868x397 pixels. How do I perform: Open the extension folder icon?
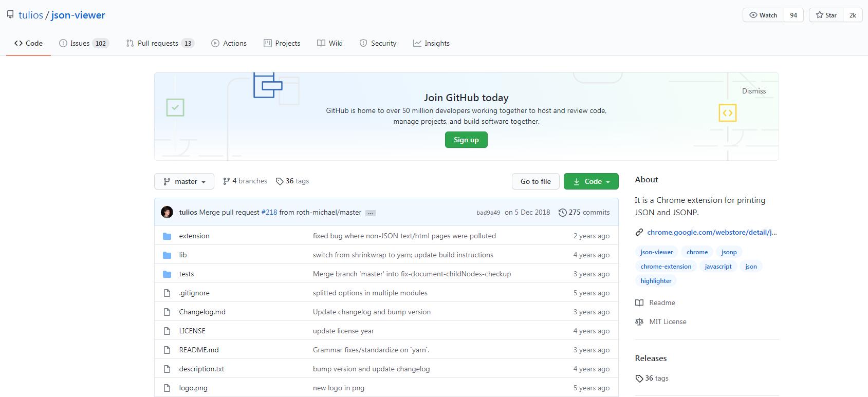pyautogui.click(x=167, y=236)
